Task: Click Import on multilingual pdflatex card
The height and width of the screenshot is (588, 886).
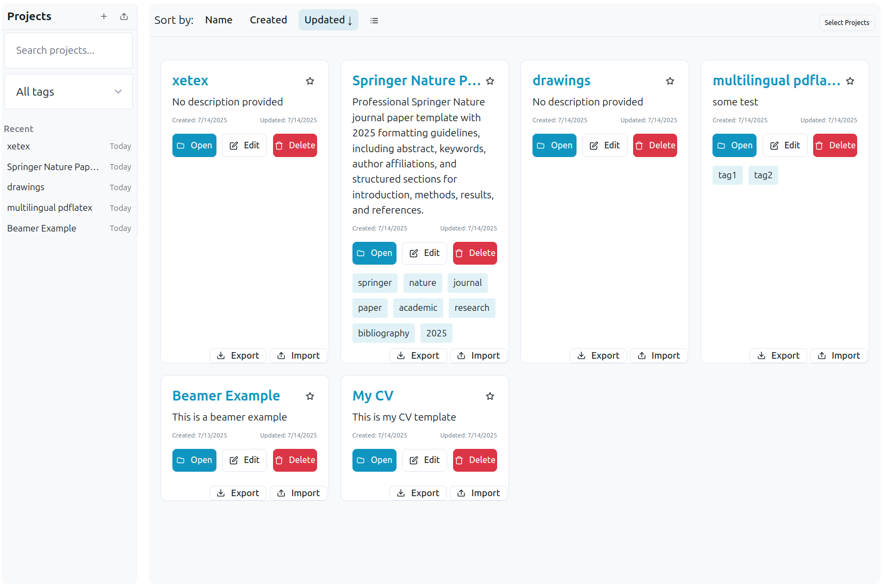Action: coord(839,355)
